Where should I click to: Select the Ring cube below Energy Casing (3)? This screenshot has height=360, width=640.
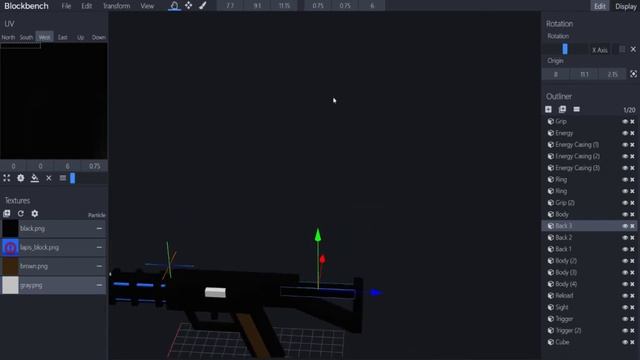click(589, 180)
